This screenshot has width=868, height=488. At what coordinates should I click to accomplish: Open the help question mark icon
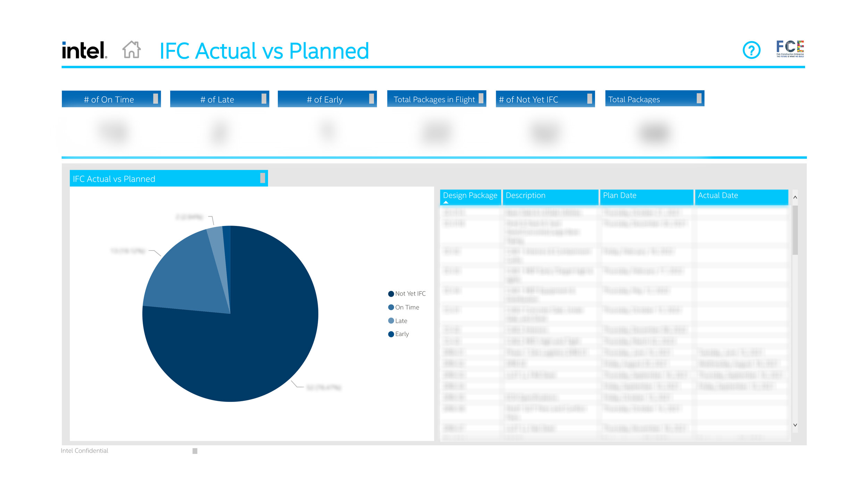(x=751, y=50)
